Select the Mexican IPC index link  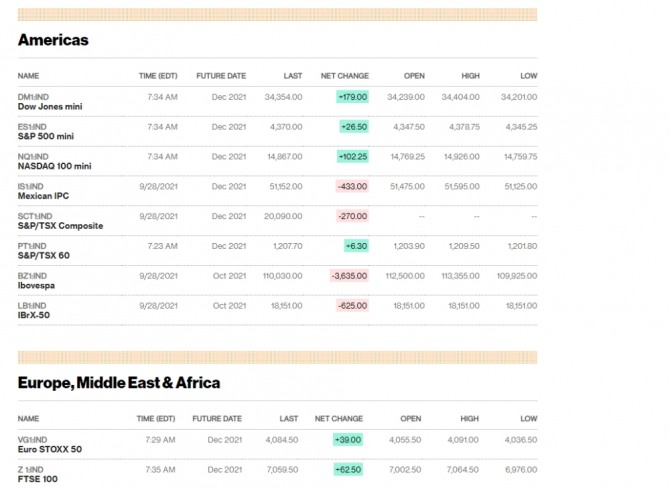[44, 196]
